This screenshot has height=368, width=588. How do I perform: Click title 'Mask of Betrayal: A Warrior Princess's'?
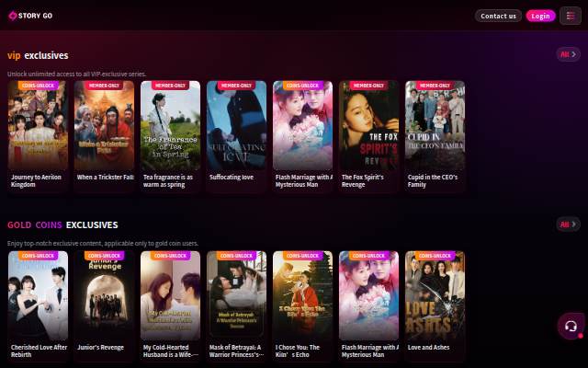[x=237, y=351]
